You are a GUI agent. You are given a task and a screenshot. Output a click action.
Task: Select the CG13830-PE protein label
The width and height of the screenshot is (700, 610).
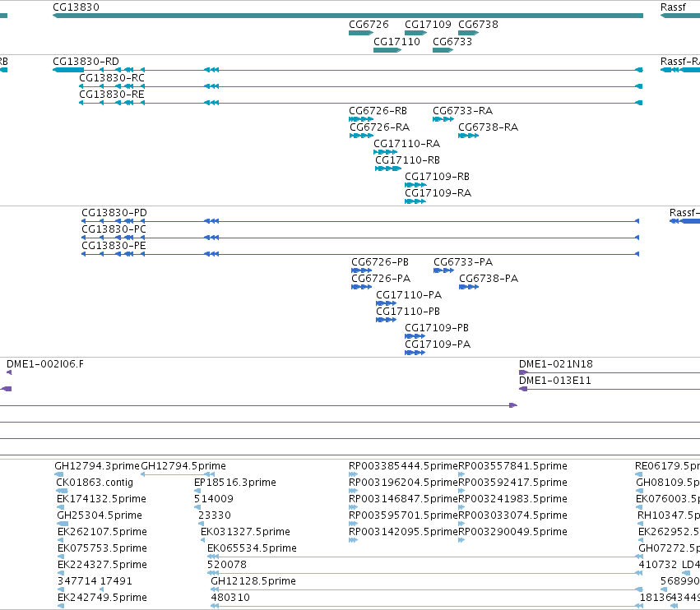[x=114, y=246]
